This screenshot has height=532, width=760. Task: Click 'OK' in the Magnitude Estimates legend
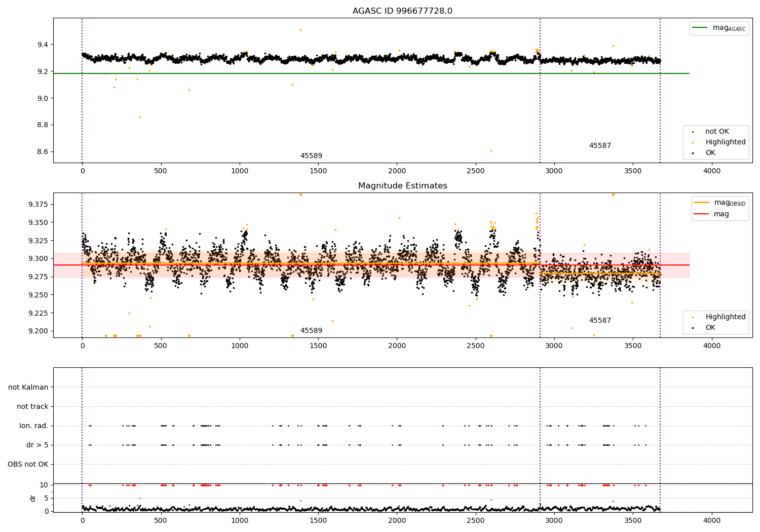click(710, 328)
